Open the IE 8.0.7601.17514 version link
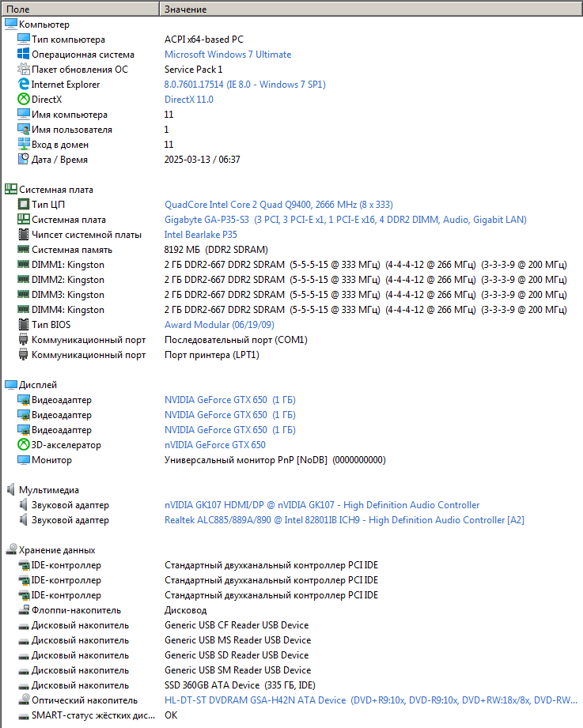This screenshot has height=728, width=583. (x=244, y=84)
